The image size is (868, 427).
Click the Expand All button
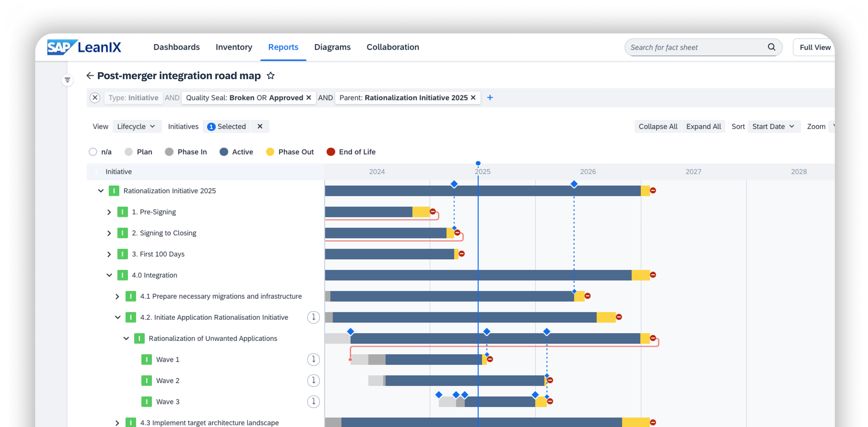tap(704, 126)
